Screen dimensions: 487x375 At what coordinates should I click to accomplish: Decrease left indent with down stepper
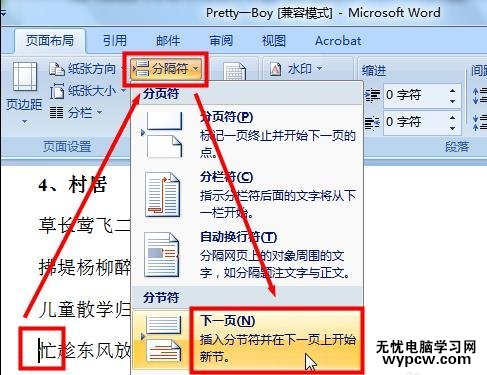click(452, 101)
